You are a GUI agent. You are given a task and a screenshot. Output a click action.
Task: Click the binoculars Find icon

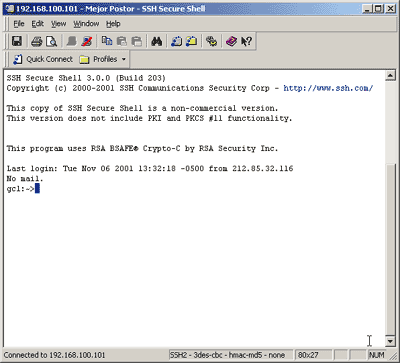pyautogui.click(x=156, y=41)
